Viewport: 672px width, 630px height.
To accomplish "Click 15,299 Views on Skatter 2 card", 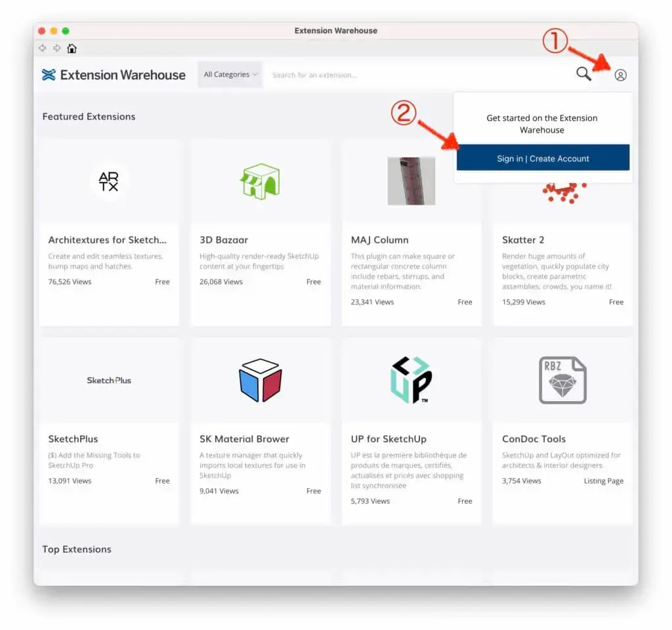I will pyautogui.click(x=523, y=302).
